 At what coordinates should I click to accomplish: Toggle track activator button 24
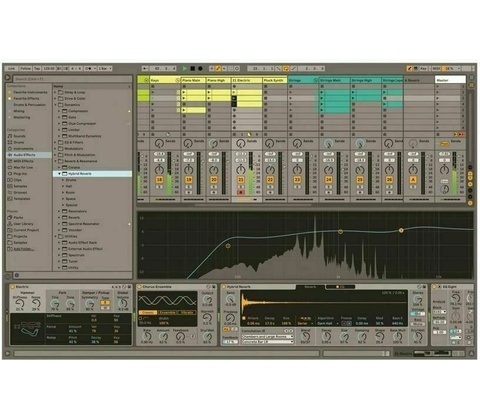tap(329, 180)
